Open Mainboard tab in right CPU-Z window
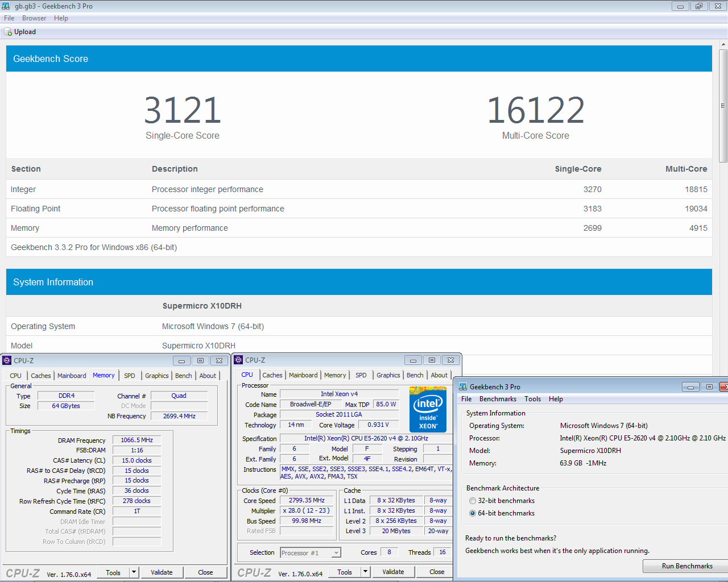This screenshot has width=728, height=582. (x=303, y=375)
